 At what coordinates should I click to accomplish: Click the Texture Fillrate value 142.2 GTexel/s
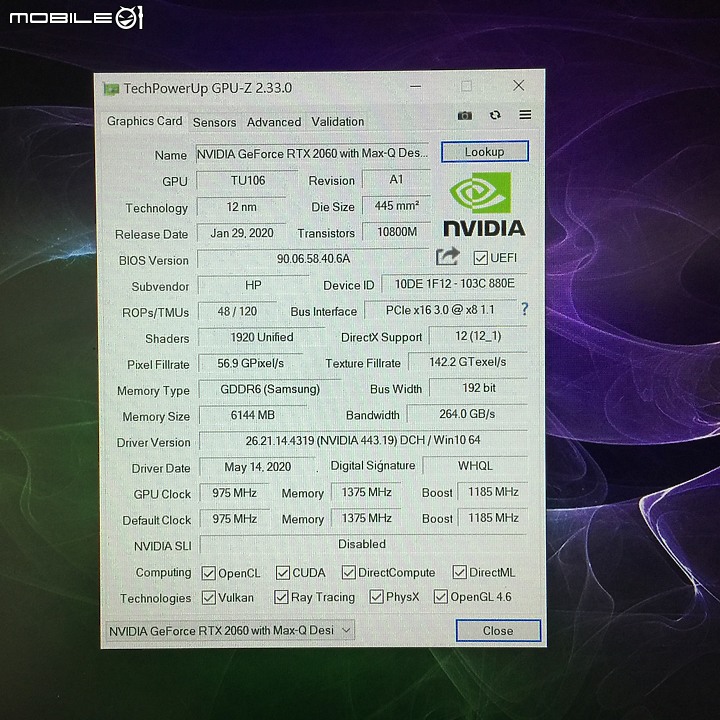pos(467,362)
